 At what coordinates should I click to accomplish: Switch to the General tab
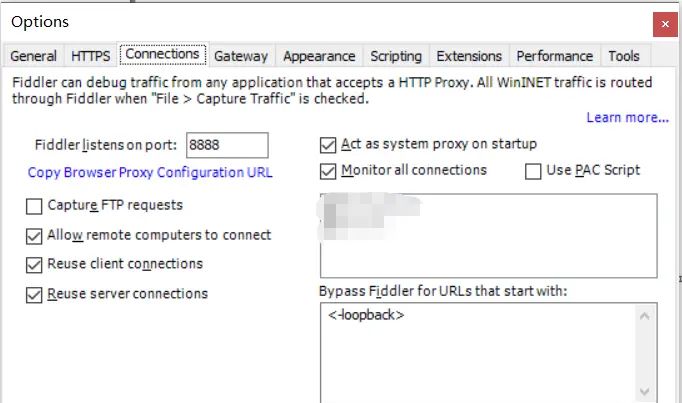(x=33, y=56)
